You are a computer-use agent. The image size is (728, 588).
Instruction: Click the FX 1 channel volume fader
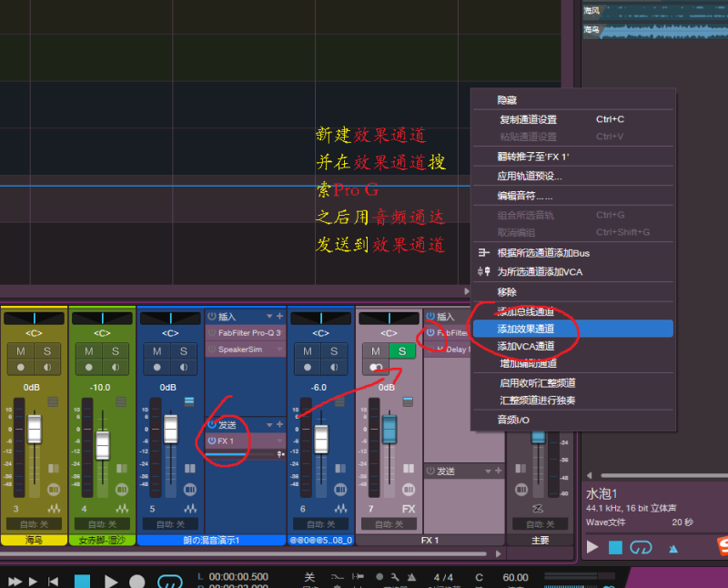389,429
